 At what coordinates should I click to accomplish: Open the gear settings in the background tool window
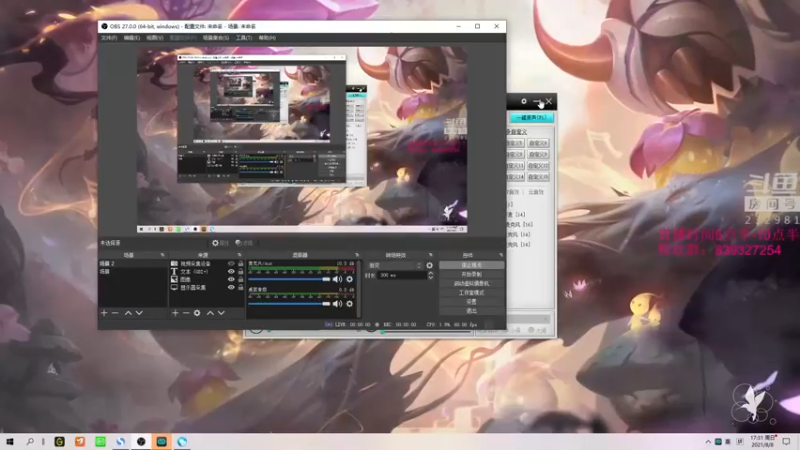click(x=524, y=102)
